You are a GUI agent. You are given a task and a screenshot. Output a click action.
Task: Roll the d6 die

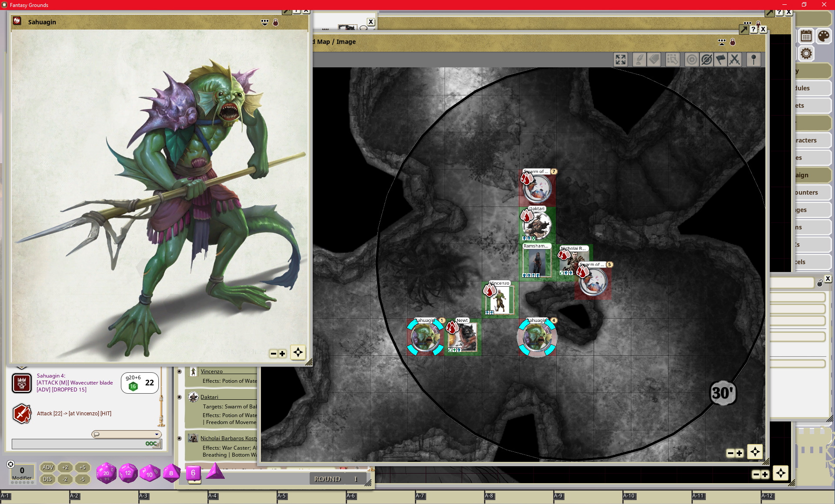tap(193, 473)
